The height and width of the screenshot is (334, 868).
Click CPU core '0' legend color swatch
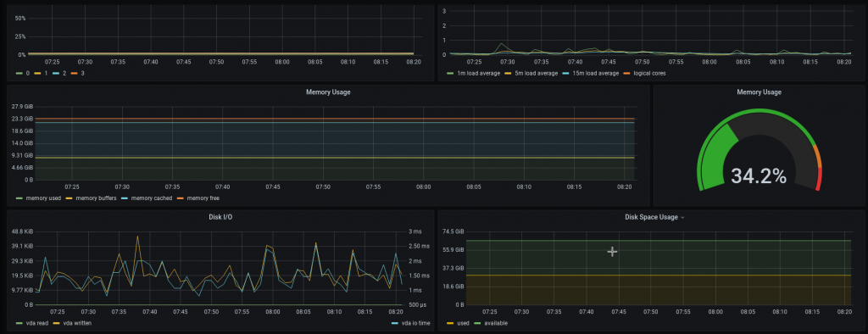(x=20, y=73)
